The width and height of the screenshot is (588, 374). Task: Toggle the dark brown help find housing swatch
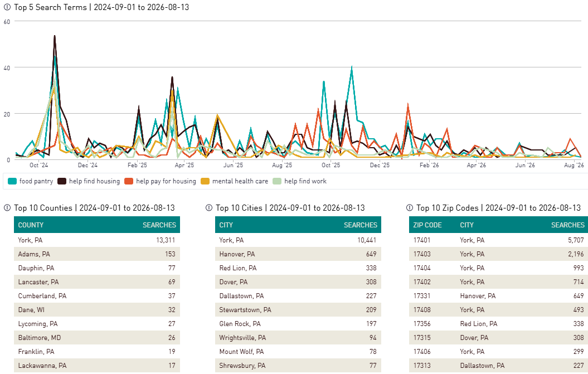pyautogui.click(x=61, y=181)
